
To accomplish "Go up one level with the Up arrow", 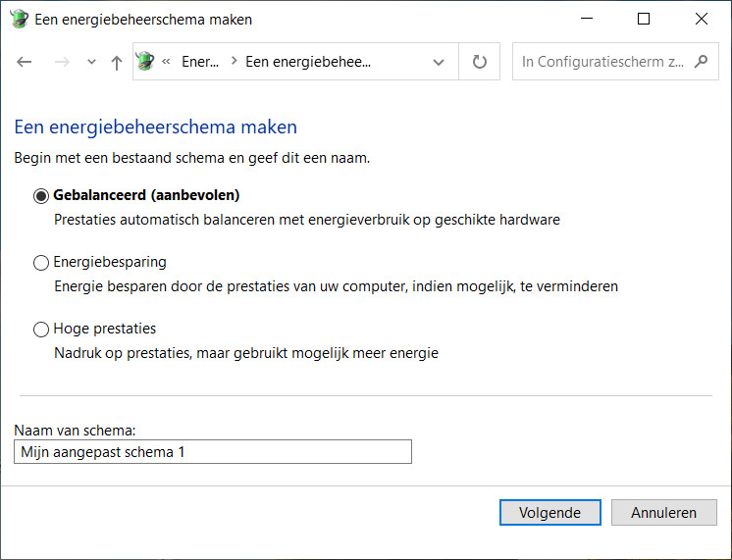I will tap(117, 62).
